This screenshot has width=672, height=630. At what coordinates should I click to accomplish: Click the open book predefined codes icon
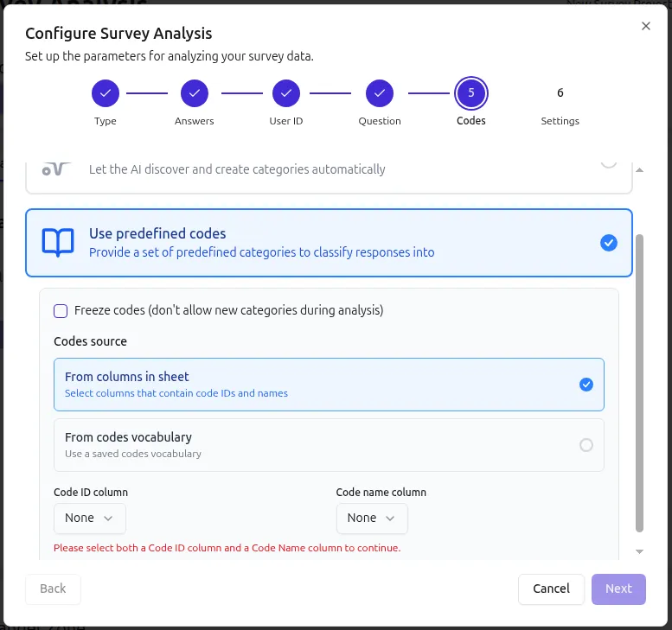coord(58,243)
